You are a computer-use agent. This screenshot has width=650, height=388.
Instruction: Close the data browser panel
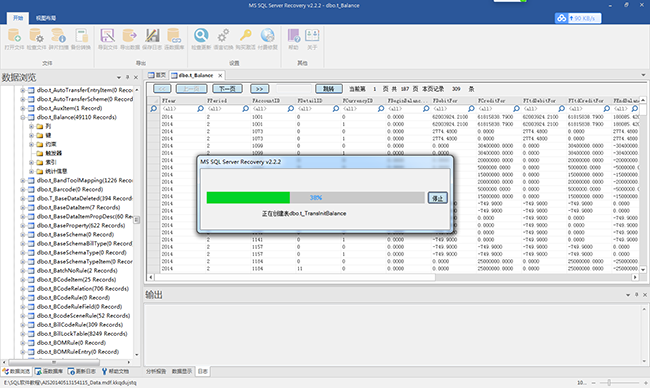click(136, 77)
